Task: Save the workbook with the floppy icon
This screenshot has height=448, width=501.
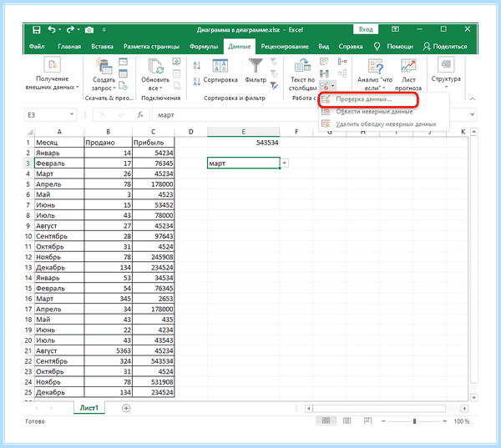Action: [x=37, y=30]
